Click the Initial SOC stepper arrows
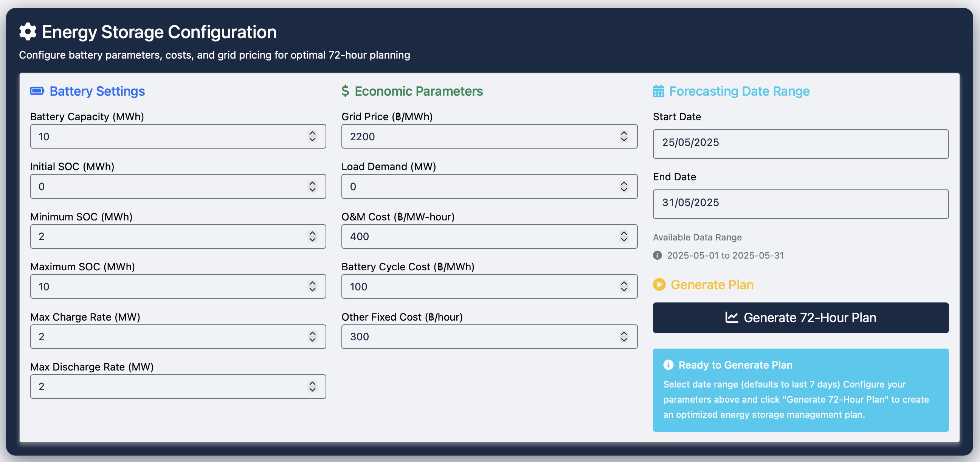 click(312, 186)
